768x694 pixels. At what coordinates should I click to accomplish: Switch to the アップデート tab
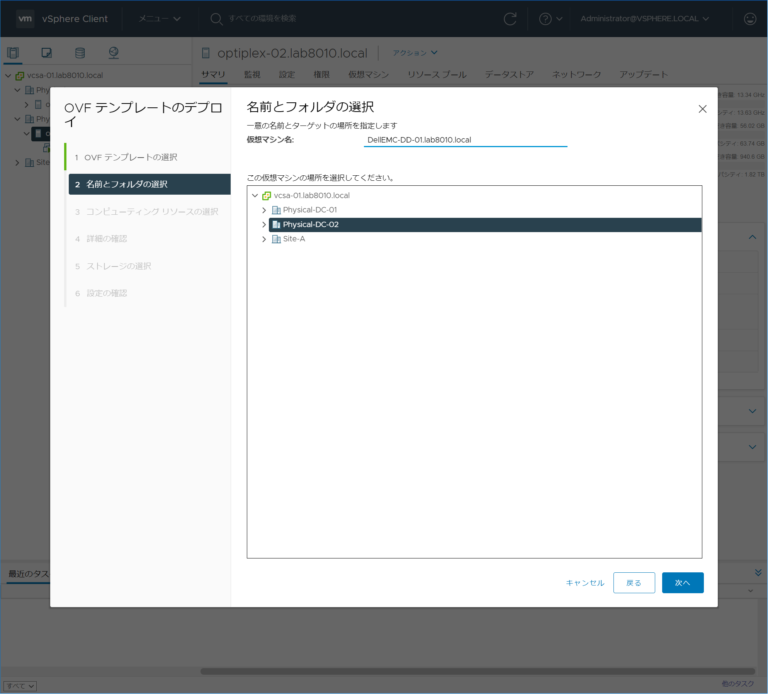coord(643,74)
